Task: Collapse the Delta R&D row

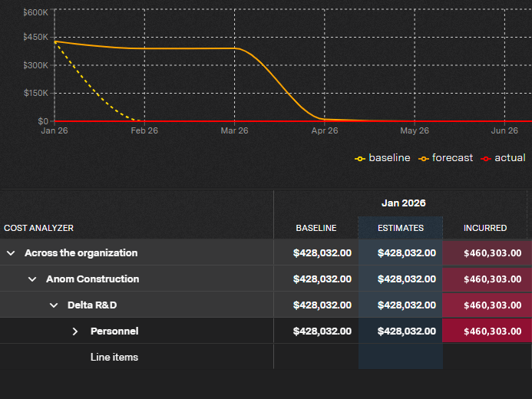Action: pyautogui.click(x=54, y=305)
